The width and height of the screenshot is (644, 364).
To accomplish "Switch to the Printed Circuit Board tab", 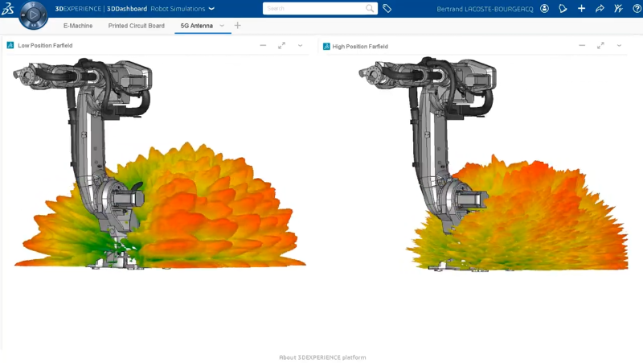I will (x=136, y=25).
